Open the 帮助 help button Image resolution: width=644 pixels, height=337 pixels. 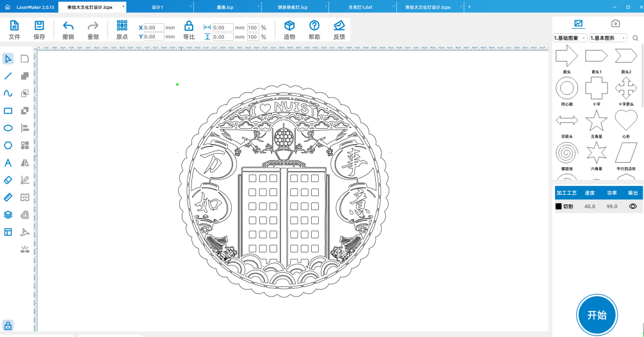coord(314,29)
